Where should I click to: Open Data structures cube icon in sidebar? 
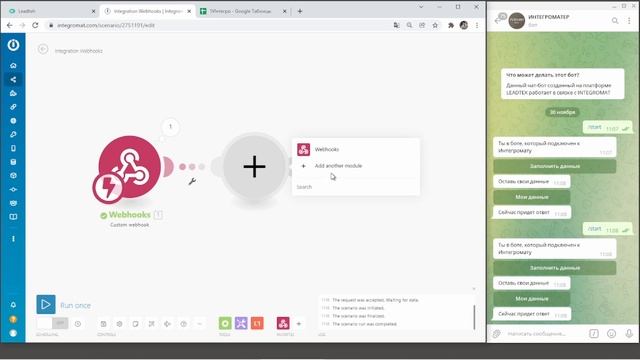(13, 176)
